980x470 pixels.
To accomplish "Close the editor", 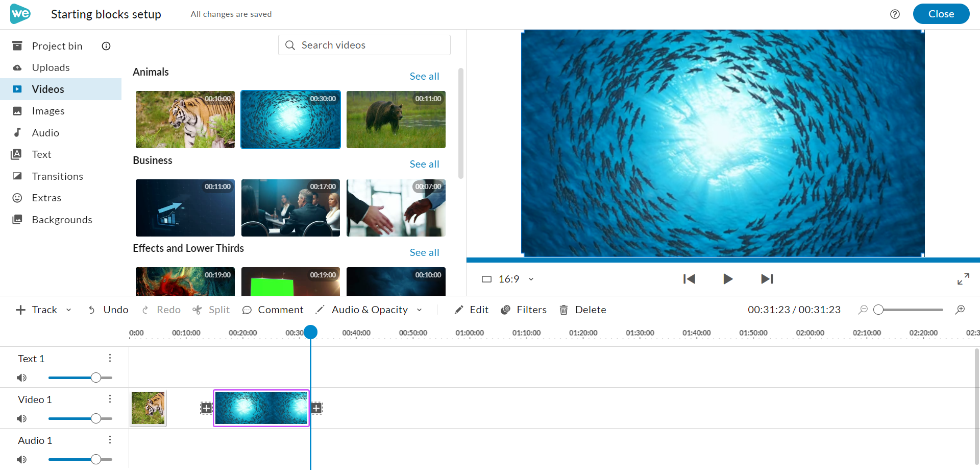I will pyautogui.click(x=941, y=14).
